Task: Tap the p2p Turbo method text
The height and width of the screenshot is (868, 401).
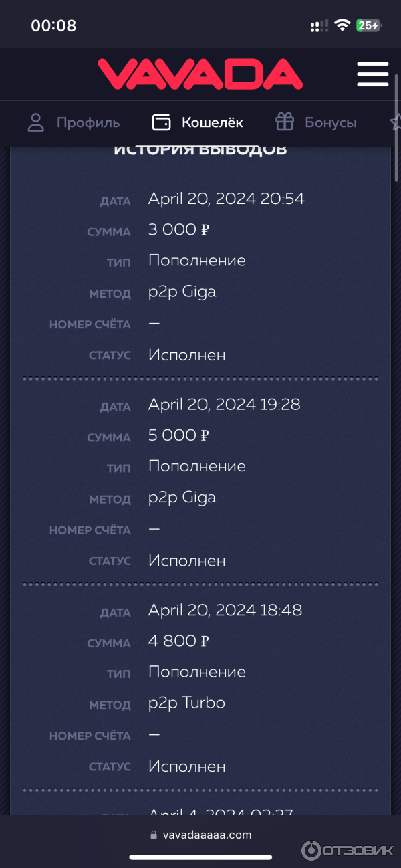Action: 186,703
